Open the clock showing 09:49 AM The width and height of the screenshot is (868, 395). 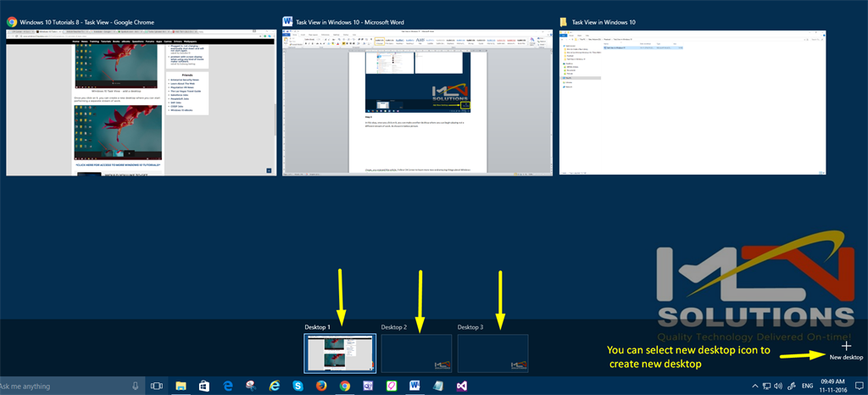tap(832, 386)
